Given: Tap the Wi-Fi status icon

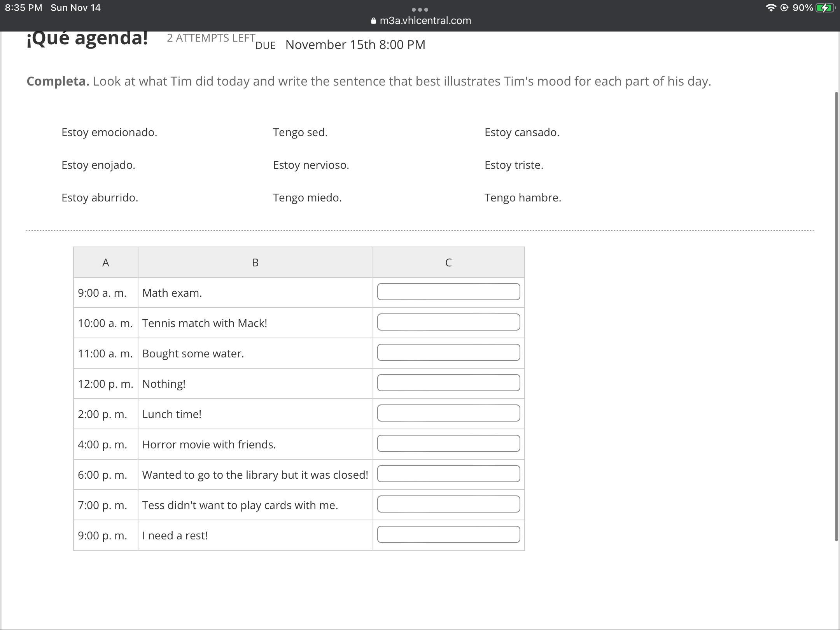Looking at the screenshot, I should point(770,8).
